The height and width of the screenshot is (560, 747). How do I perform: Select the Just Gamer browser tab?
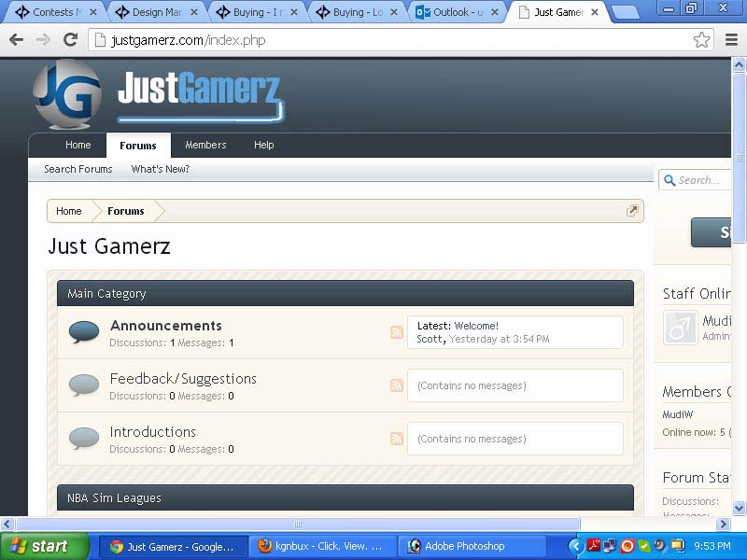pos(557,12)
